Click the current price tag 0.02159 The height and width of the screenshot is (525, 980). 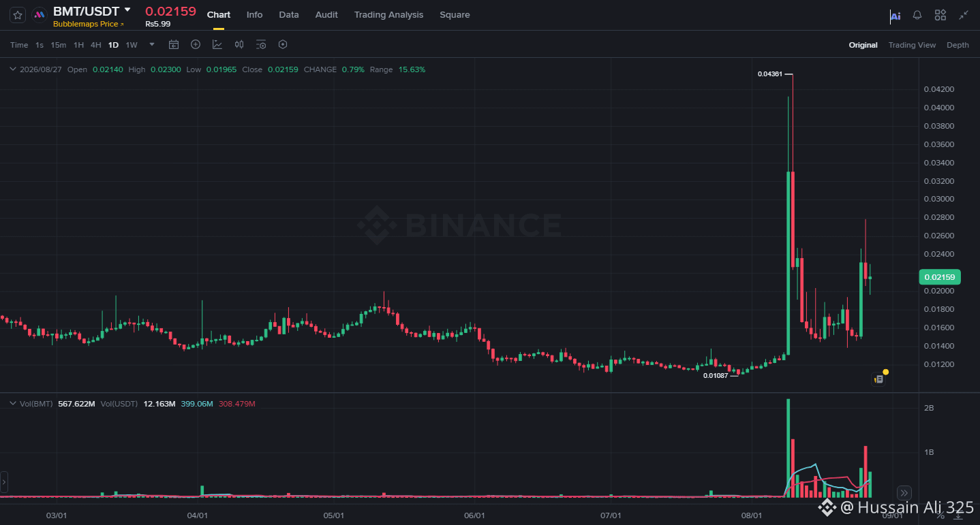[940, 277]
